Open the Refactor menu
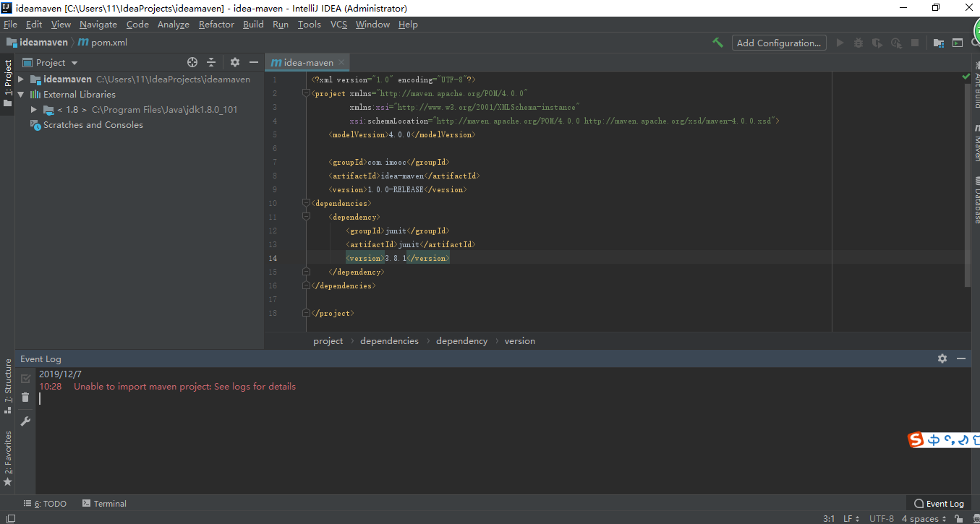 [x=216, y=24]
